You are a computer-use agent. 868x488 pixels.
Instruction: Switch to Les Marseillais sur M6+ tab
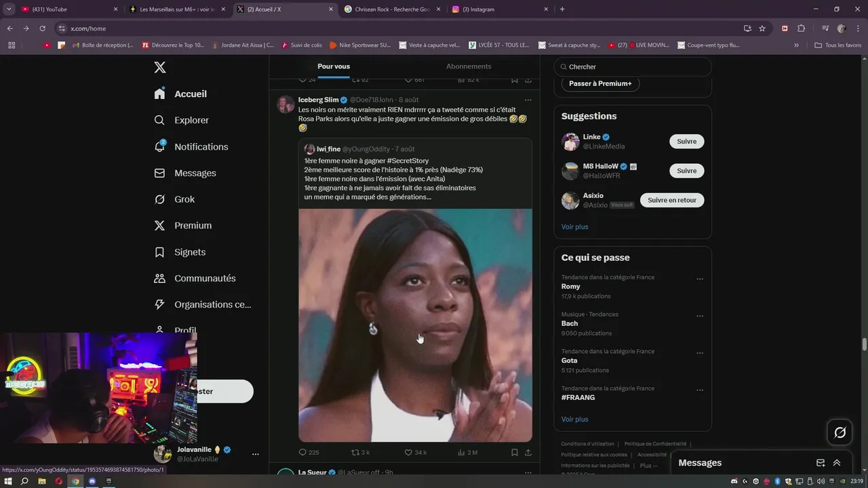[x=178, y=9]
